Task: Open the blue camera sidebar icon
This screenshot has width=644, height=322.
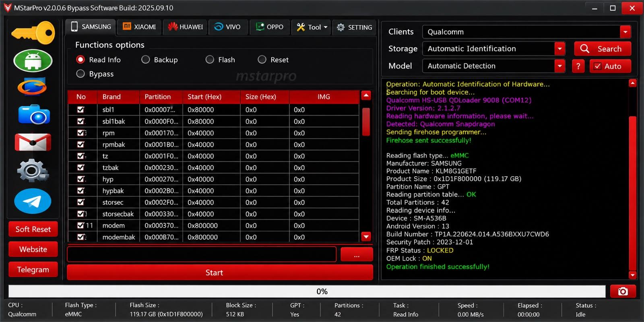Action: point(34,115)
